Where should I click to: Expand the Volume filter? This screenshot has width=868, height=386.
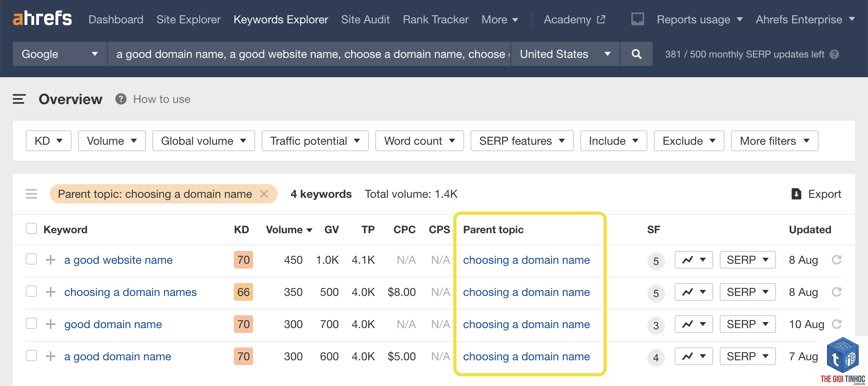click(112, 141)
